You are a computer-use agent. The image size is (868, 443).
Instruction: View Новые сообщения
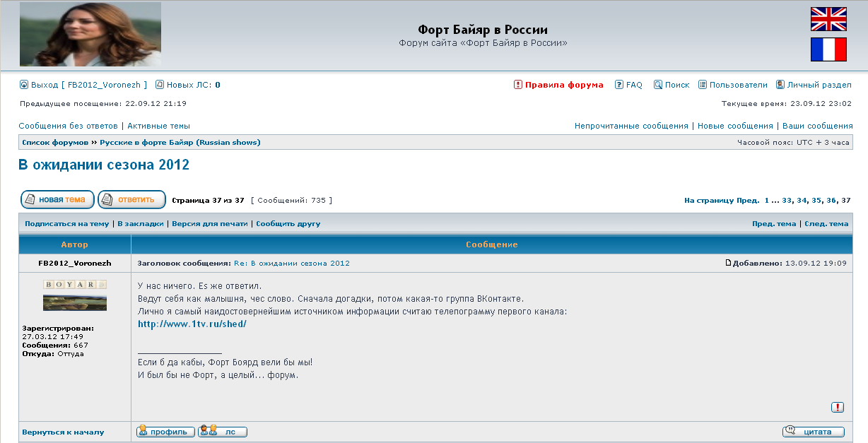735,126
